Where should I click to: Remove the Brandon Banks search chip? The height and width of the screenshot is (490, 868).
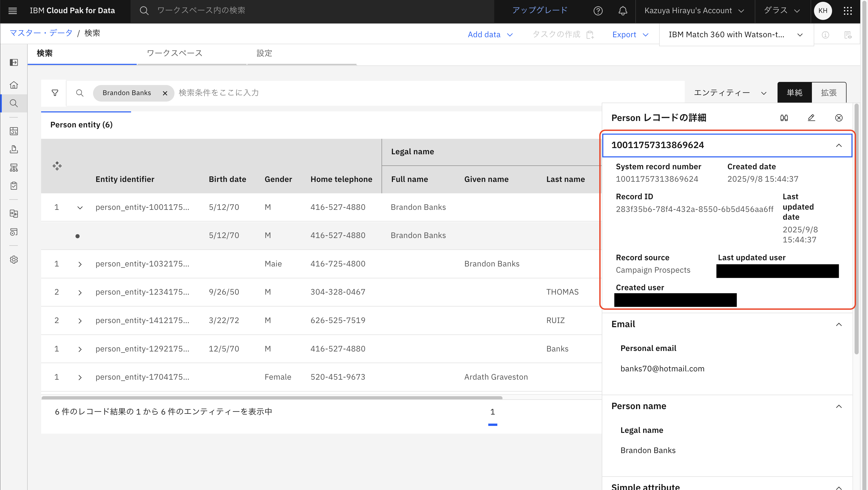pos(165,93)
